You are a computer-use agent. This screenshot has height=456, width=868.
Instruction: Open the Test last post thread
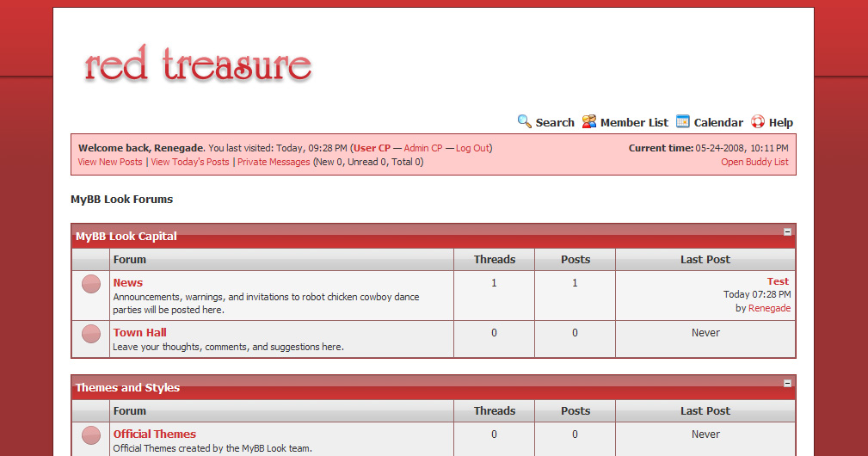pyautogui.click(x=778, y=281)
